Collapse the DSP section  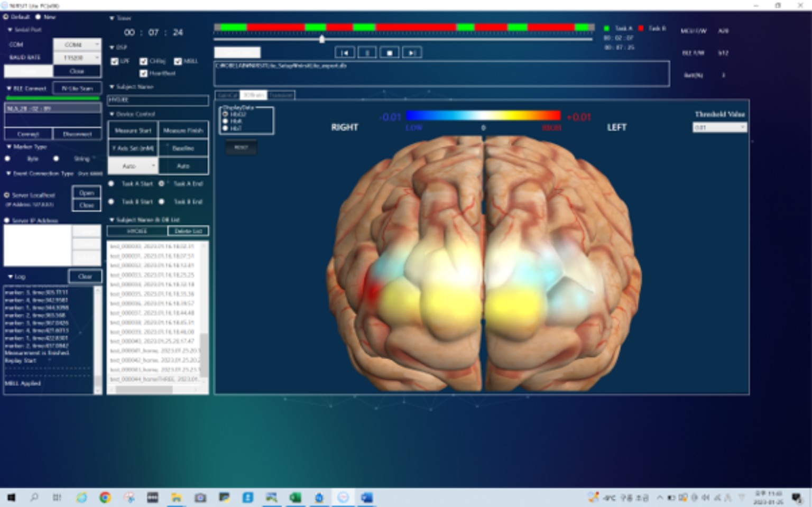coord(112,48)
